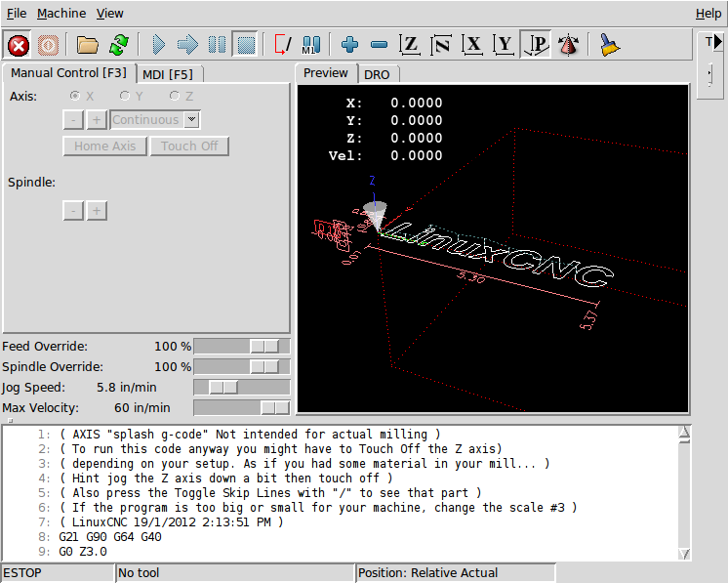Open the Machine menu
This screenshot has height=583, width=728.
tap(61, 14)
